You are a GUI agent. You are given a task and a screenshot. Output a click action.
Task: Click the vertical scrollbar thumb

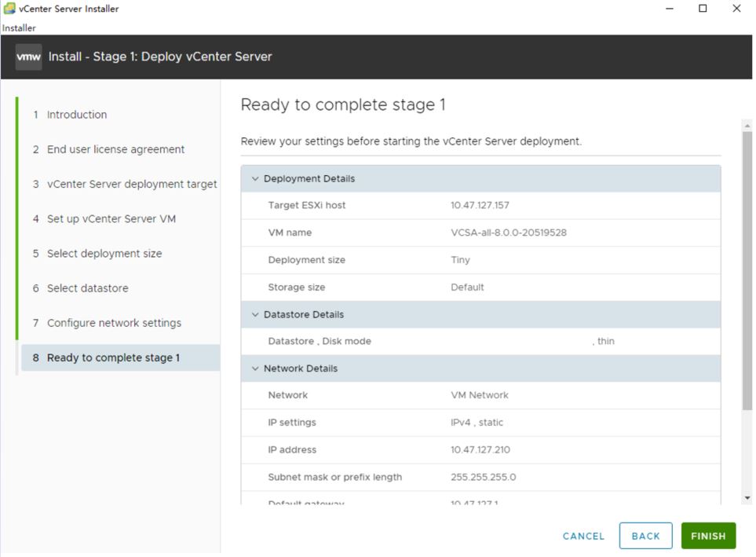(x=747, y=270)
